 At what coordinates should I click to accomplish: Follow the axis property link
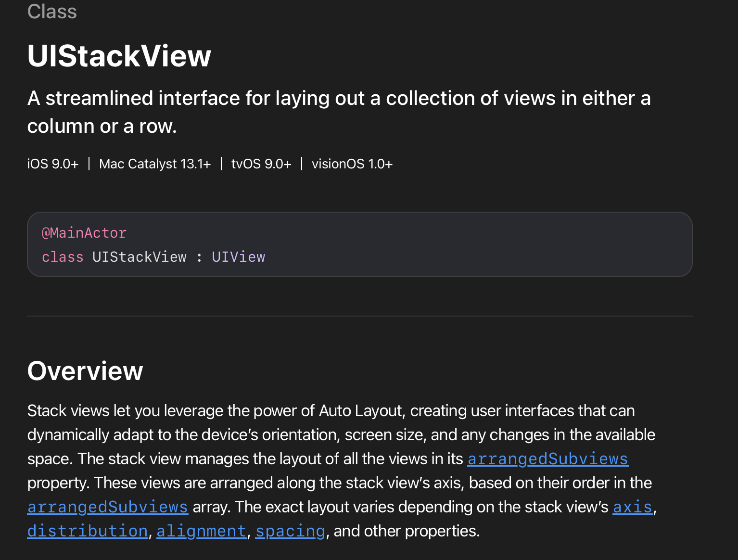pyautogui.click(x=632, y=507)
